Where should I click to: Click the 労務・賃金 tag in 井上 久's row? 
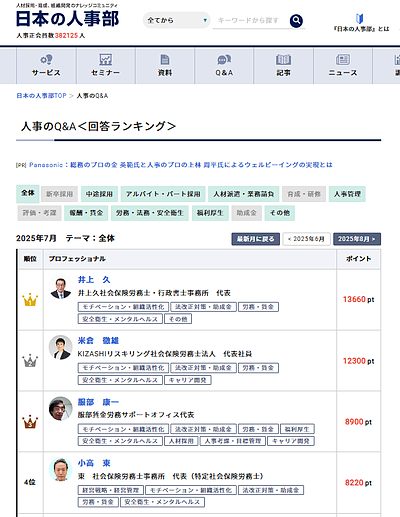click(x=258, y=307)
